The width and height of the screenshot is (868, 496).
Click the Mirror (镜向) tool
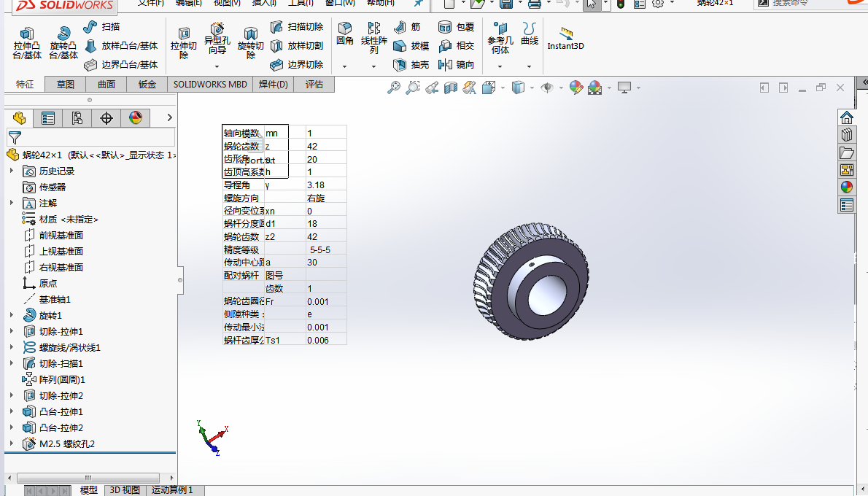tap(456, 65)
